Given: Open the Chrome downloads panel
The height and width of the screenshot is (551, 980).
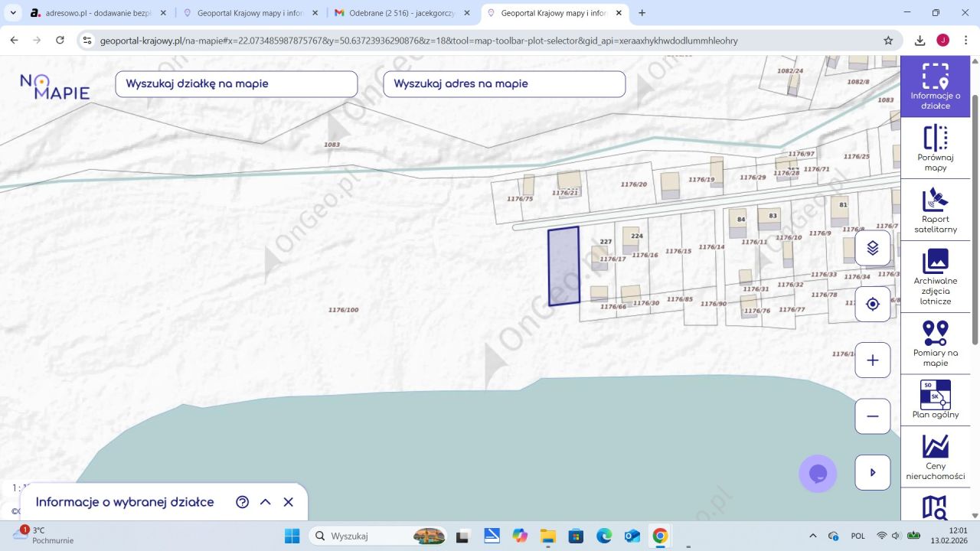Looking at the screenshot, I should [920, 41].
